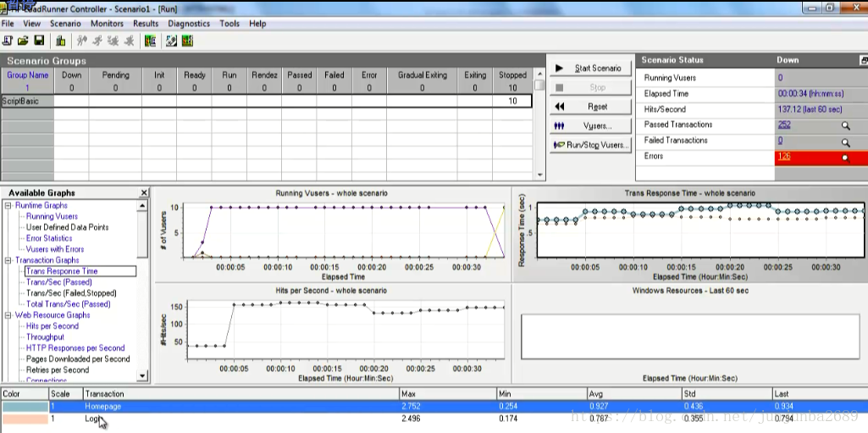Open the Vusers... dialog button
This screenshot has height=433, width=868.
(590, 125)
